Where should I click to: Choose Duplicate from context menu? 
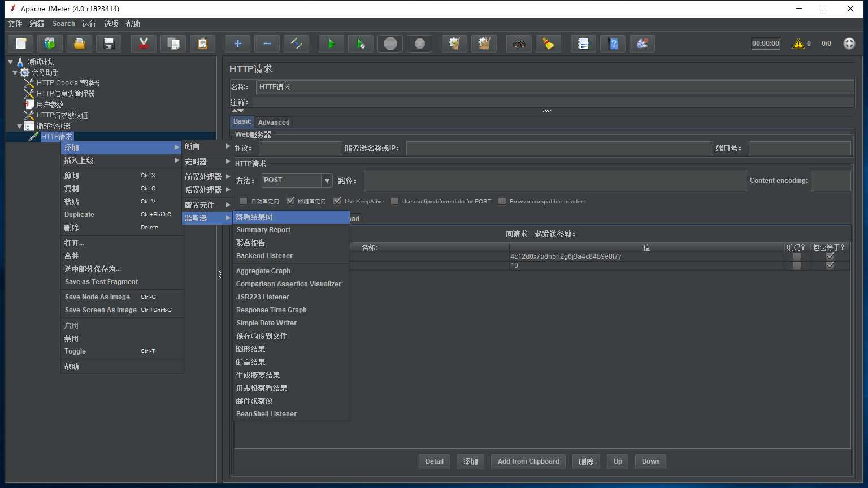pos(121,215)
